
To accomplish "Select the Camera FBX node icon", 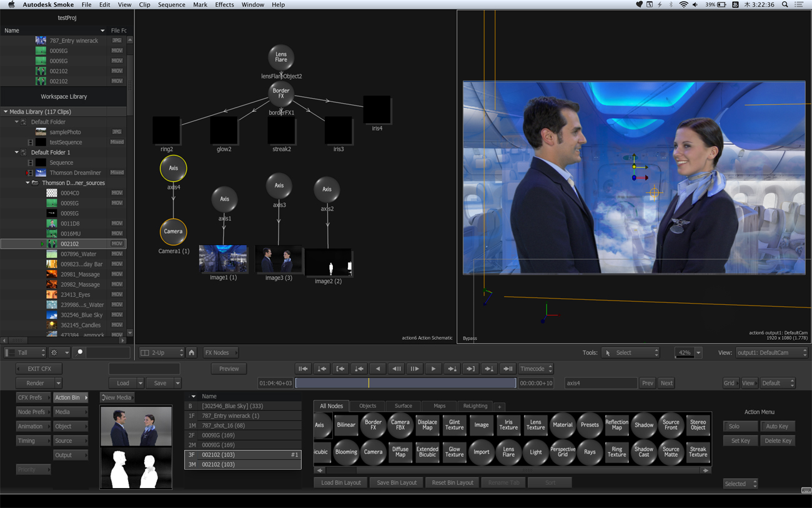I will pos(400,425).
